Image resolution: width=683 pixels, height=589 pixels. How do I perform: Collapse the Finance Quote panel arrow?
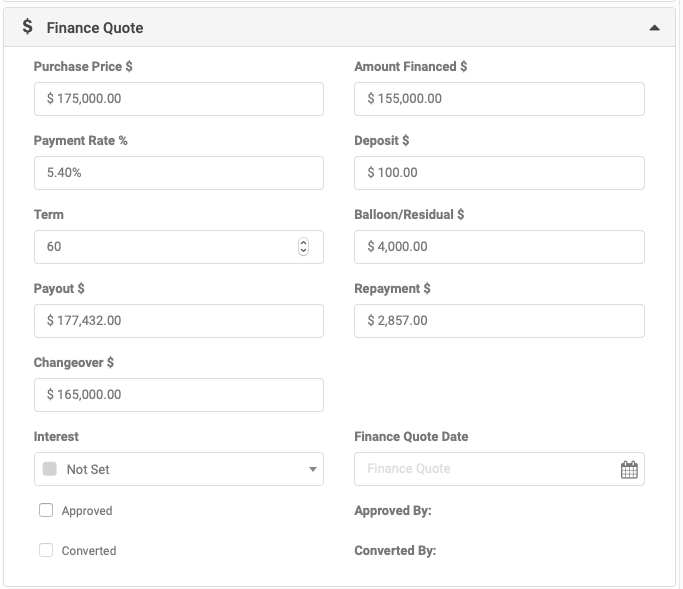[654, 28]
